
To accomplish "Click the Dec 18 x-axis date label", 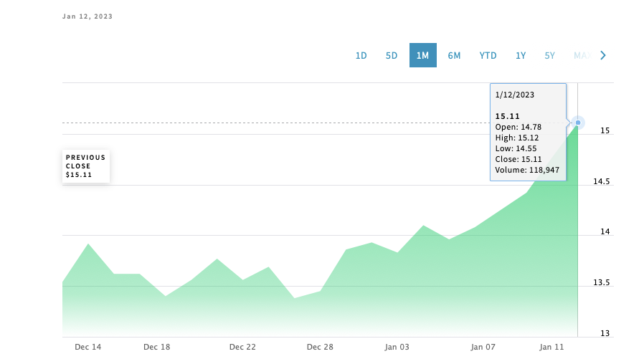I will pyautogui.click(x=156, y=348).
